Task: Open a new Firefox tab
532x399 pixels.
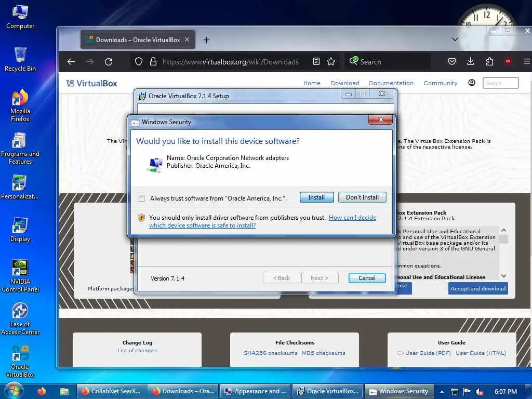Action: (206, 39)
